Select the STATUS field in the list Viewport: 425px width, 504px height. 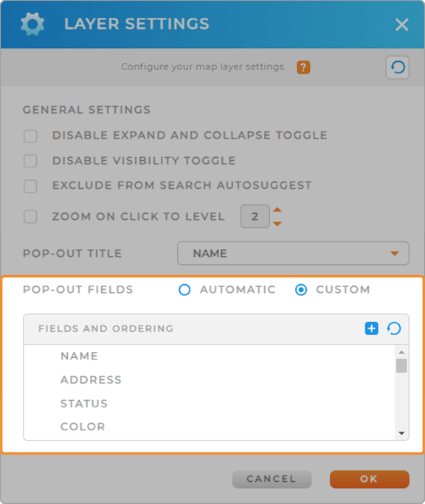[x=84, y=404]
